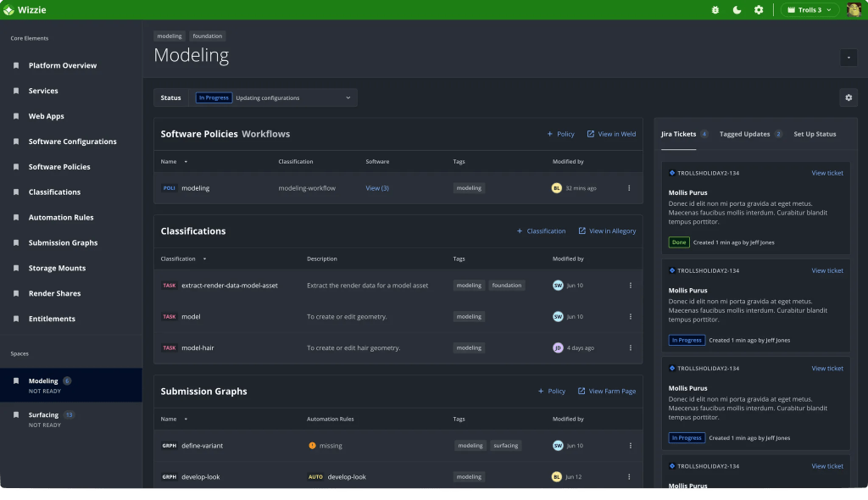
Task: Click the user avatar in top-right corner
Action: [x=854, y=10]
